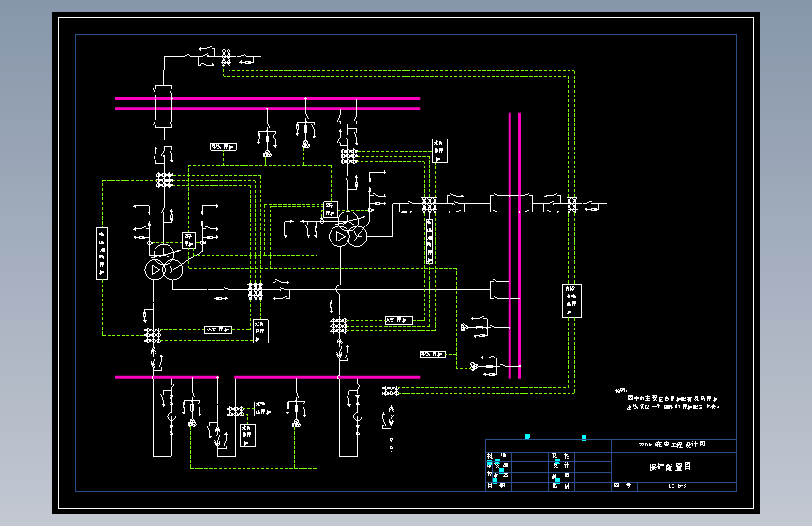Select the '设计' label in the title block
812x526 pixels.
tap(561, 465)
